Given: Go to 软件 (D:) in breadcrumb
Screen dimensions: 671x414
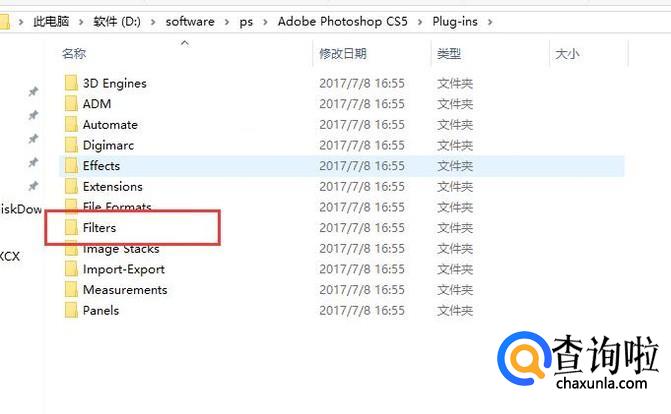Looking at the screenshot, I should [117, 21].
